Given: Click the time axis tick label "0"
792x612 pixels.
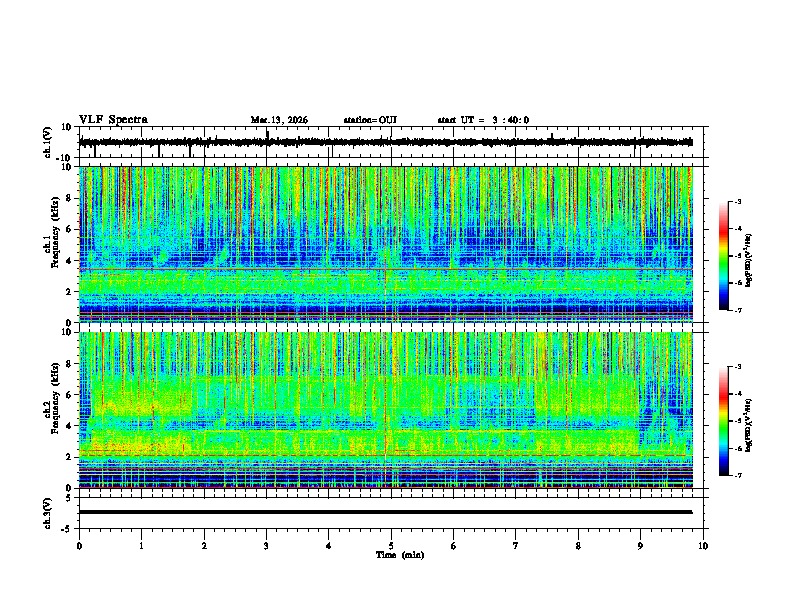Looking at the screenshot, I should point(79,546).
